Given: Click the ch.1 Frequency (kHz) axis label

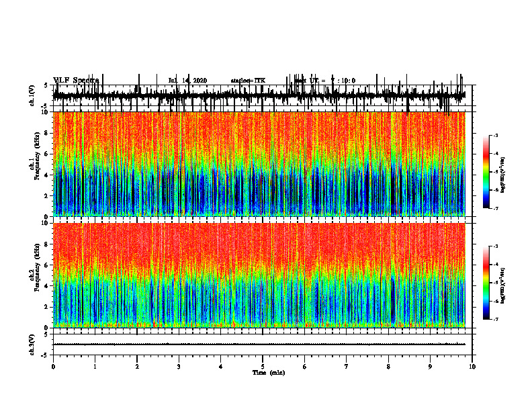Looking at the screenshot, I should pos(35,156).
